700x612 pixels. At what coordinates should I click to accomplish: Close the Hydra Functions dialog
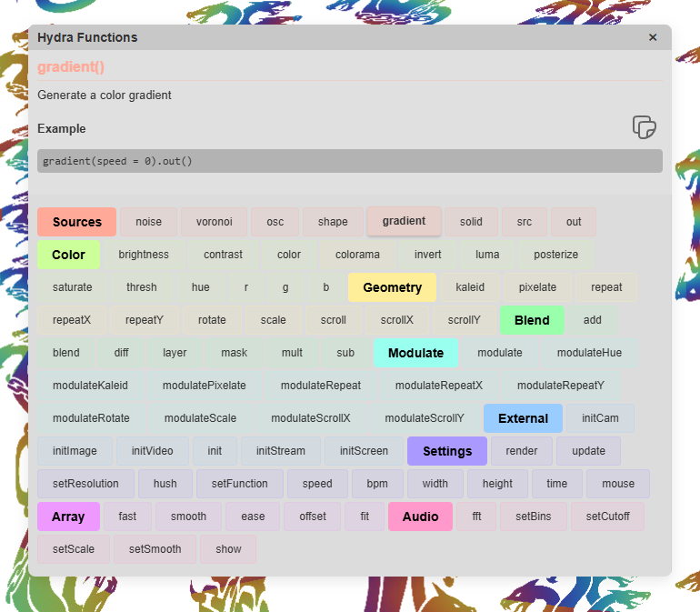653,37
